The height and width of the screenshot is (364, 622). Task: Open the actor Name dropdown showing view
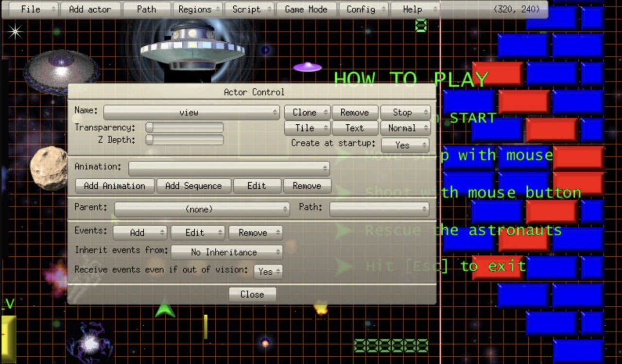191,113
